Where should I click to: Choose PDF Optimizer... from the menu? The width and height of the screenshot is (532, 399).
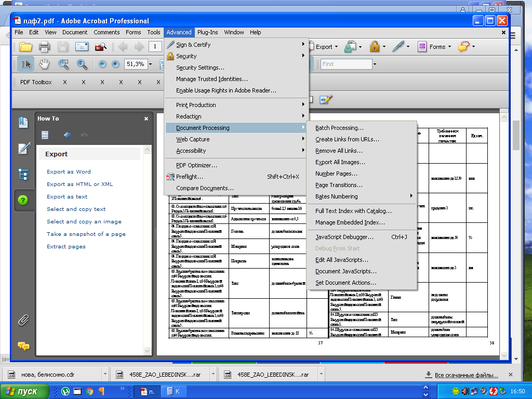pyautogui.click(x=236, y=165)
